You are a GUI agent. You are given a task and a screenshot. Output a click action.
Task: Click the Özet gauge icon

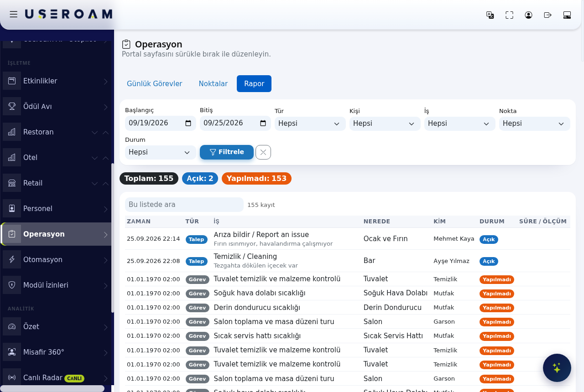(12, 326)
